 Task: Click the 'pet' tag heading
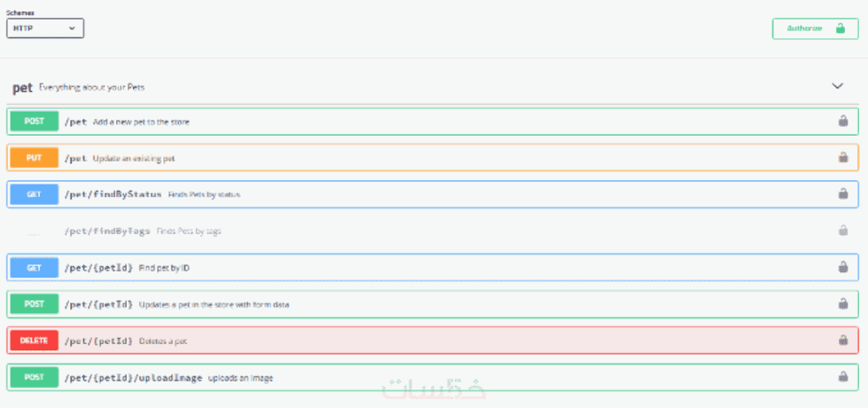point(23,88)
